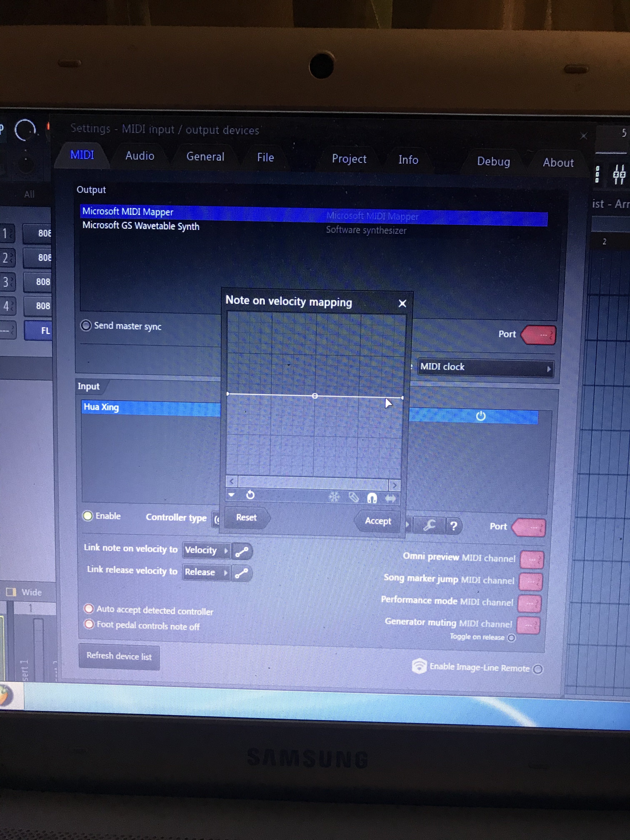Click the undo circular arrow in velocity editor
Viewport: 630px width, 840px height.
click(x=250, y=495)
